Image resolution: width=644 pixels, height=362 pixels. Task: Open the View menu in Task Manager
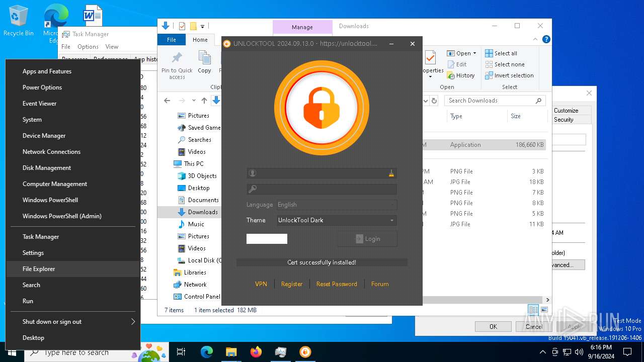(x=112, y=47)
